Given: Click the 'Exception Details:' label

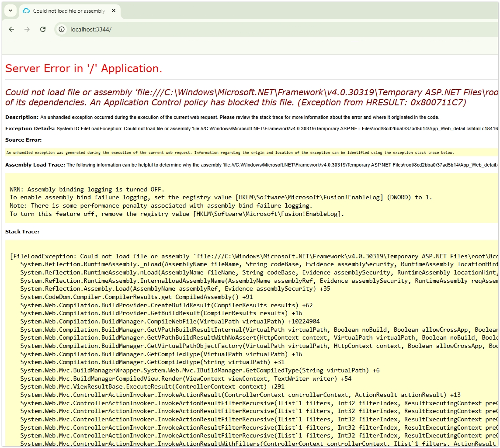Looking at the screenshot, I should coord(30,128).
